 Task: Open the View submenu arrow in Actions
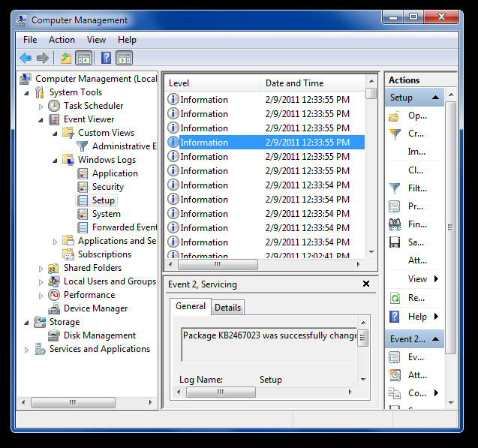pos(437,278)
